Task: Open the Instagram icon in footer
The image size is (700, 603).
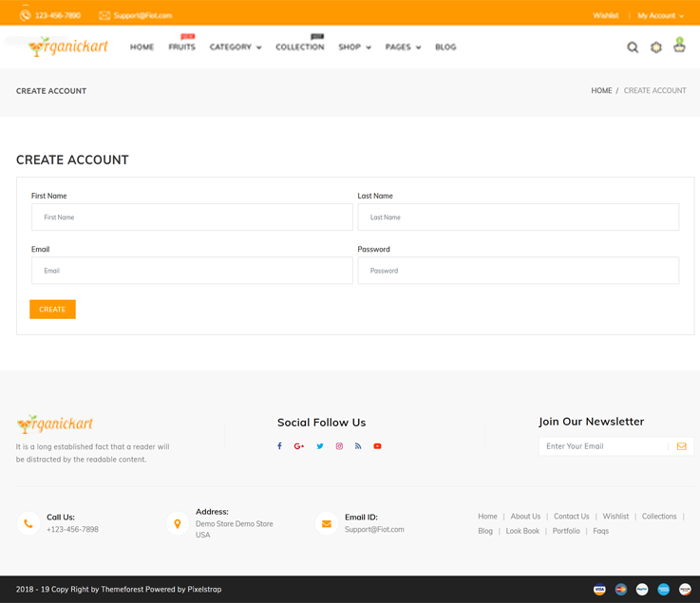Action: (x=339, y=446)
